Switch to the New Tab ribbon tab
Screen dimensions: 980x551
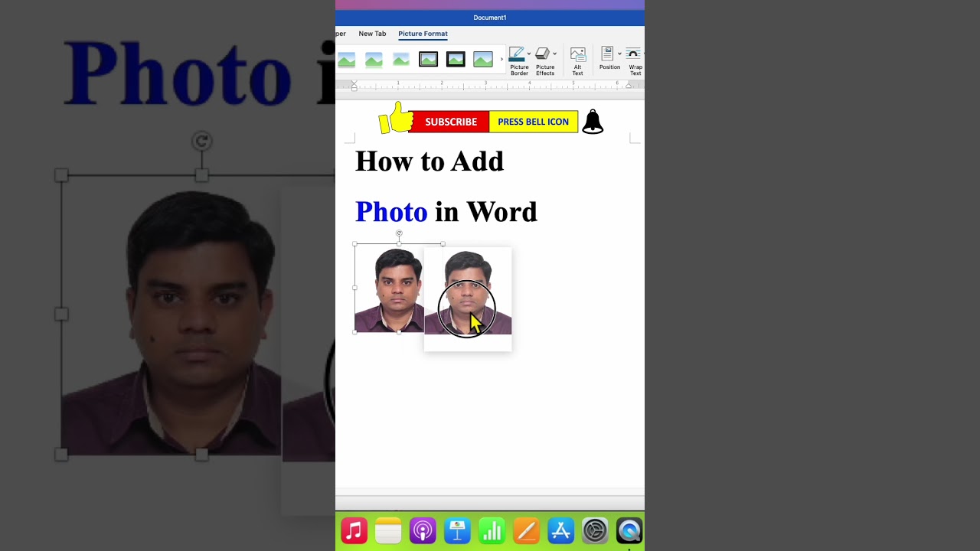(372, 34)
